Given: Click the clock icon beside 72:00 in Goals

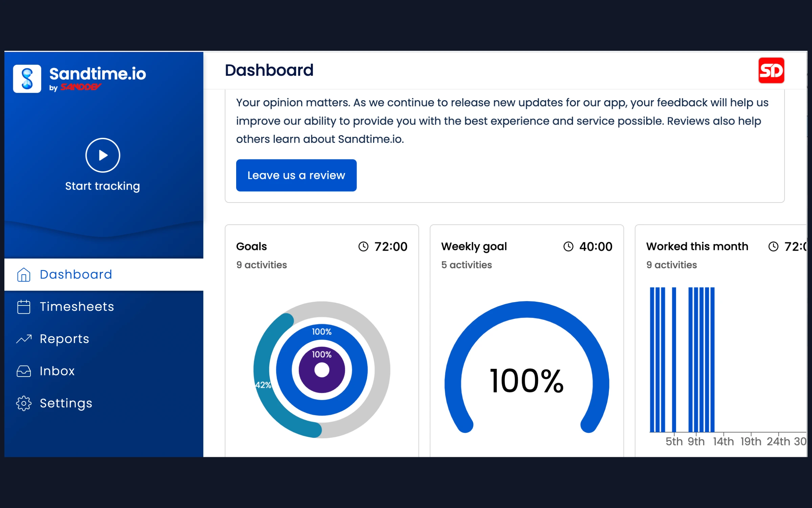Looking at the screenshot, I should (x=363, y=247).
